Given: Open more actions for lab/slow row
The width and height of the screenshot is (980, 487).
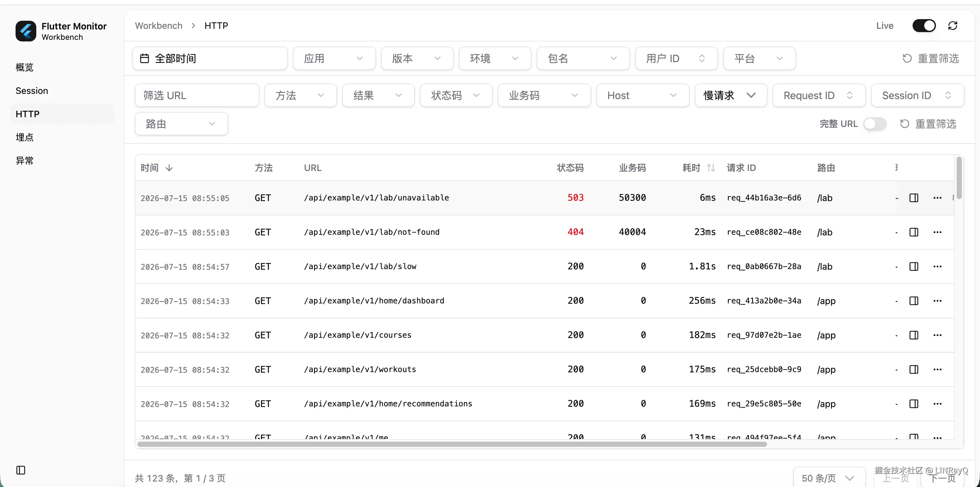Looking at the screenshot, I should click(x=938, y=266).
